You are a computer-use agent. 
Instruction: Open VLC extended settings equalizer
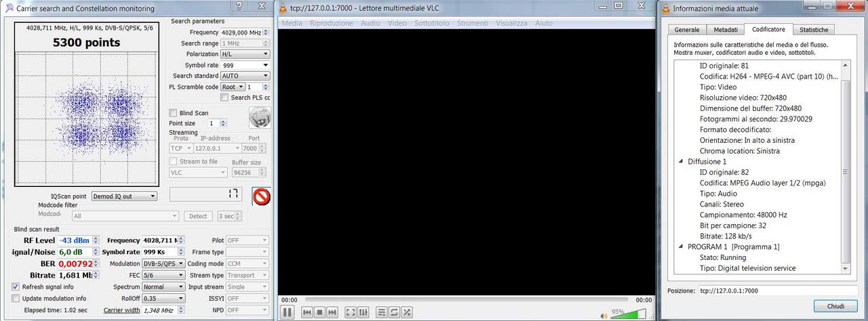click(x=363, y=312)
